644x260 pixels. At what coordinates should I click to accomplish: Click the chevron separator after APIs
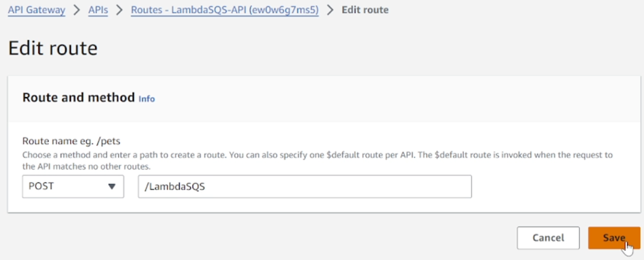[120, 10]
